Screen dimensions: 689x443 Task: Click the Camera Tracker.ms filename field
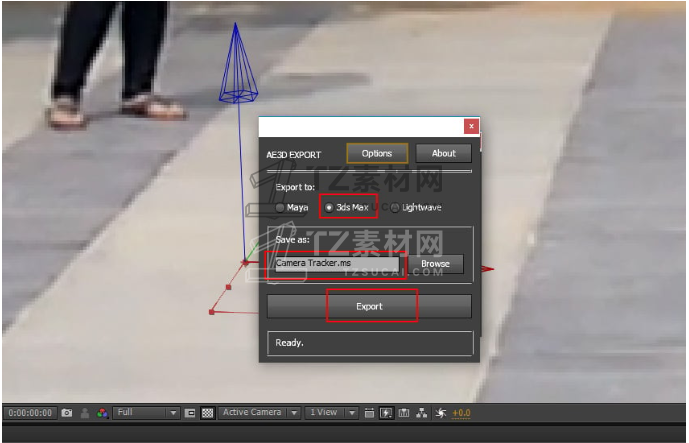pyautogui.click(x=337, y=263)
